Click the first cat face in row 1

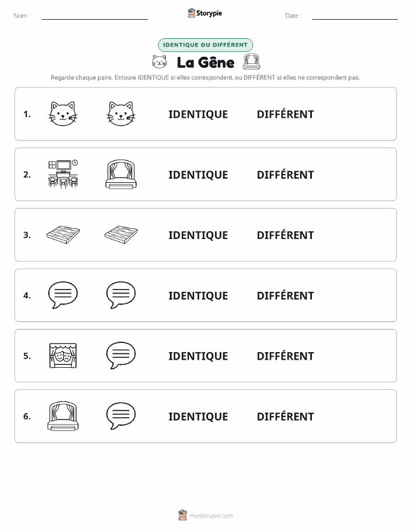[x=63, y=114]
